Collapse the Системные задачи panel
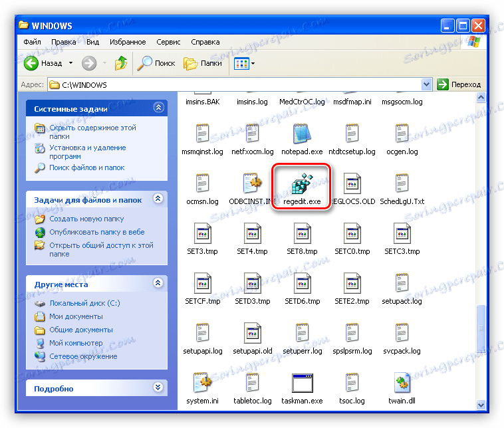 click(158, 108)
